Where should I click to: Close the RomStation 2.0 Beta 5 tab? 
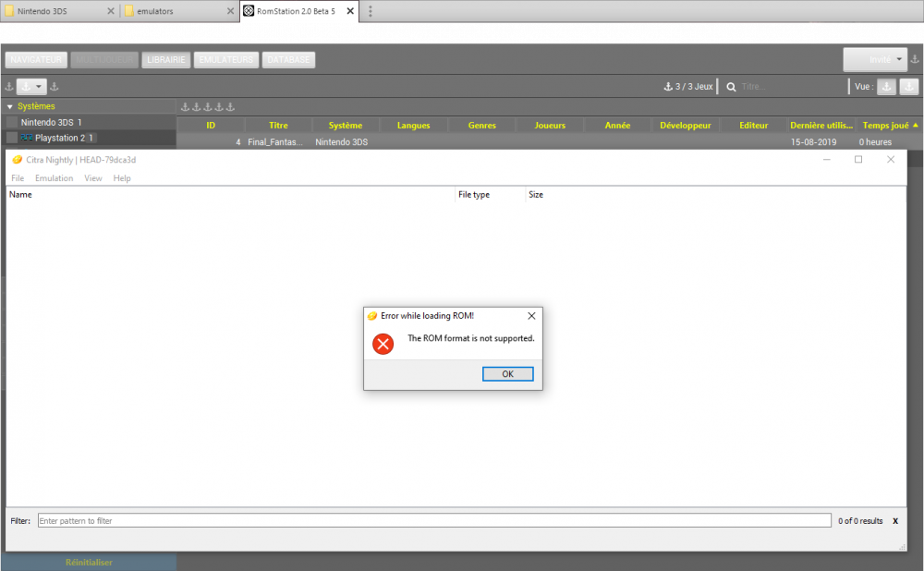350,11
